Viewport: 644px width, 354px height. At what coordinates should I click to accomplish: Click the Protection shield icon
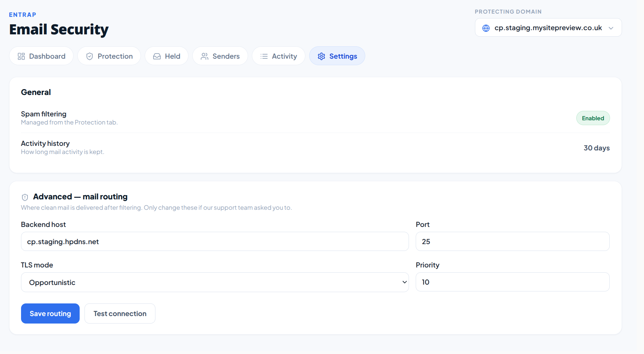coord(90,56)
